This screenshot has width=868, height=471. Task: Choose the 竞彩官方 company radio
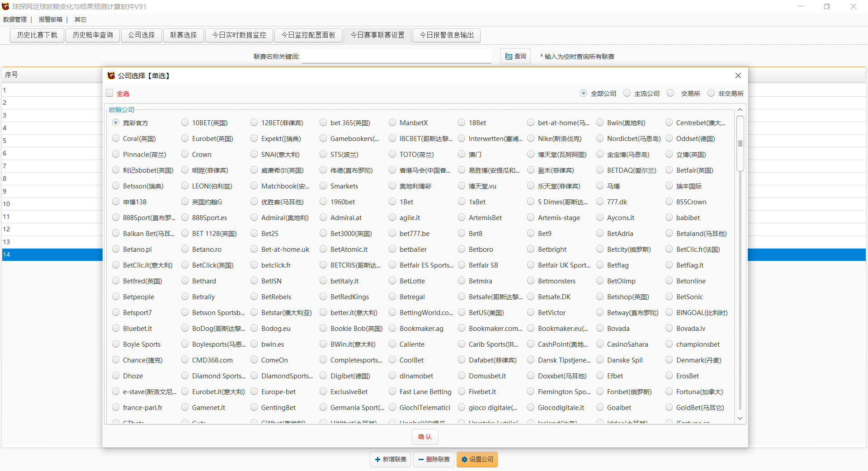116,122
